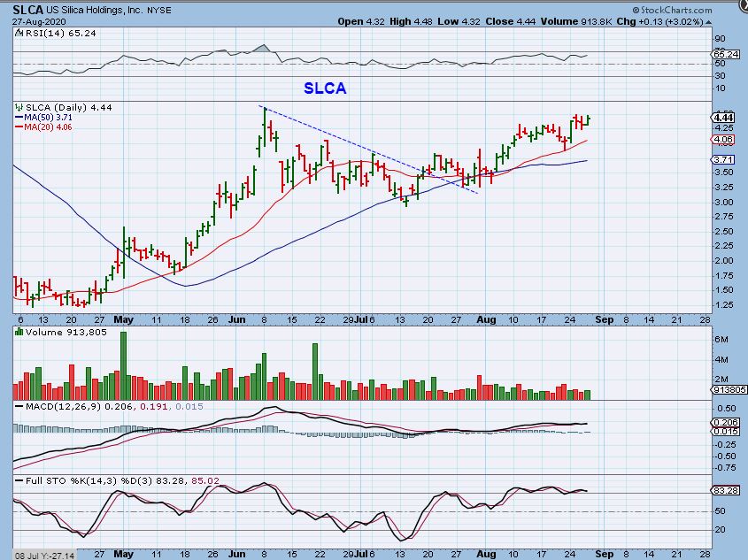Click the MA(50) 3.71 legend entry

(48, 118)
